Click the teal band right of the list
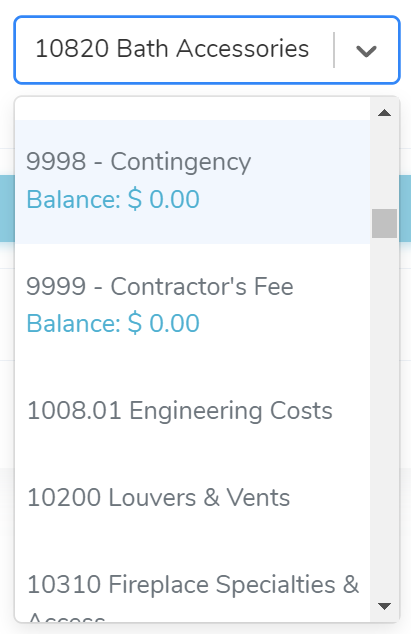This screenshot has height=634, width=411. pos(405,208)
